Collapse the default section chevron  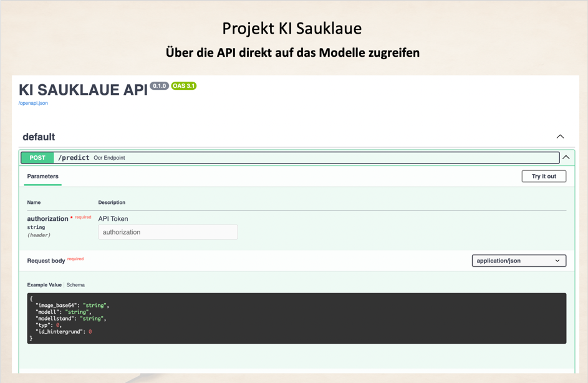pos(560,137)
